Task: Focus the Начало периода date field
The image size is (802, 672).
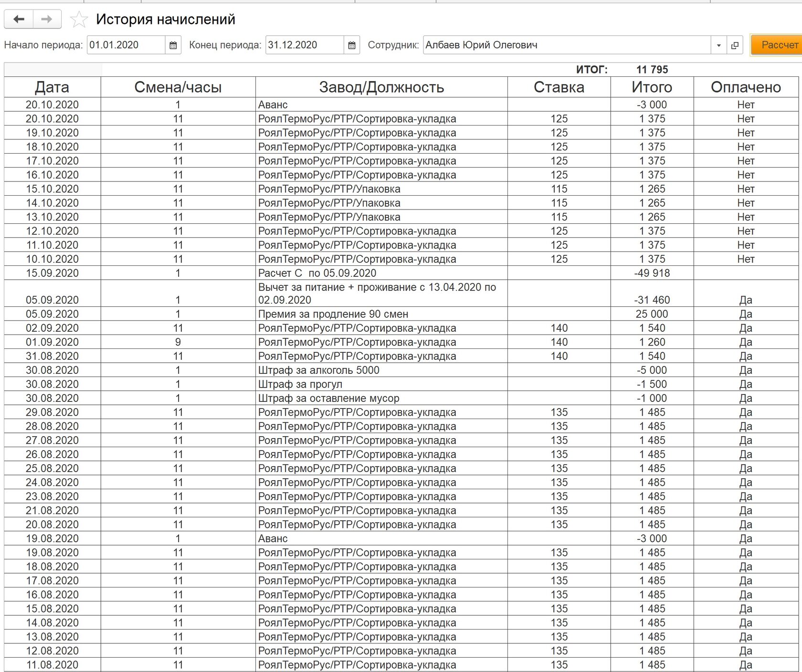Action: click(x=127, y=45)
